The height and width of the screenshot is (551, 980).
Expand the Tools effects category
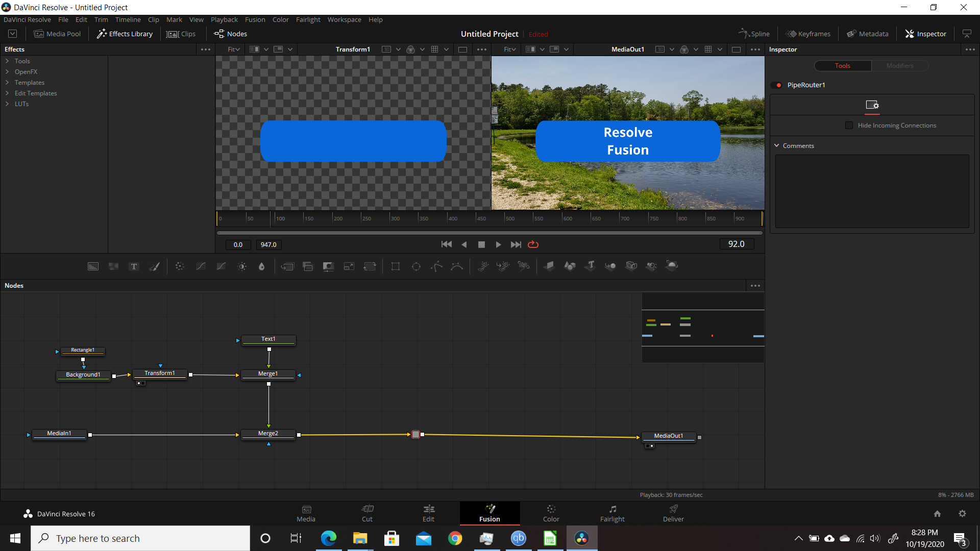pyautogui.click(x=7, y=61)
